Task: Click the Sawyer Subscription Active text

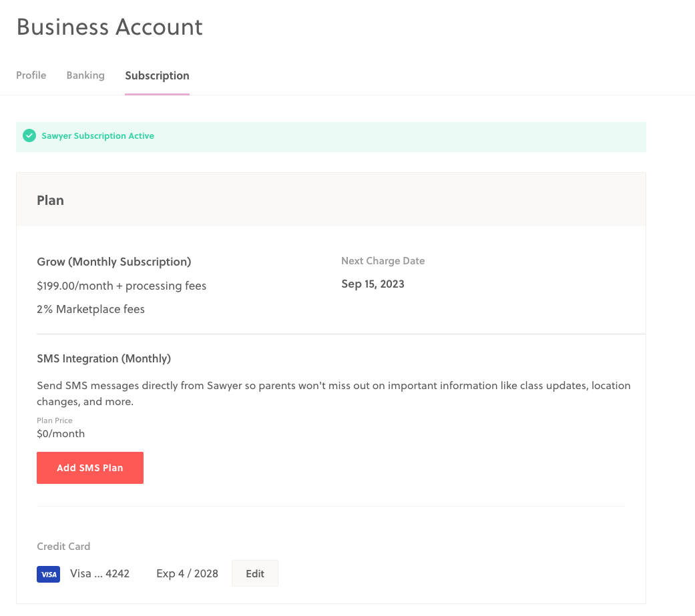Action: pyautogui.click(x=98, y=136)
